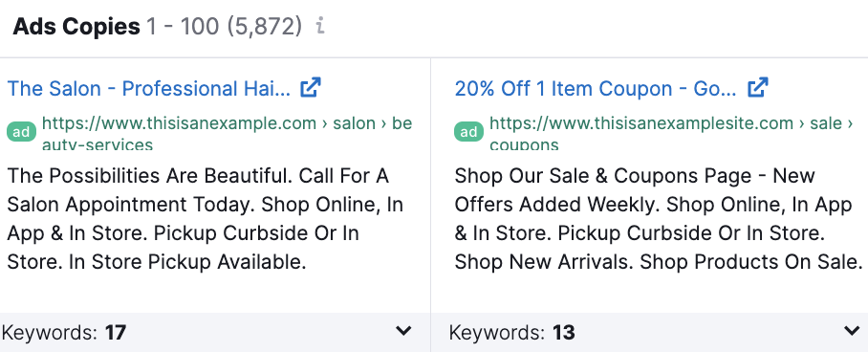
Task: Click the info icon beside Ads Copies
Action: [320, 26]
